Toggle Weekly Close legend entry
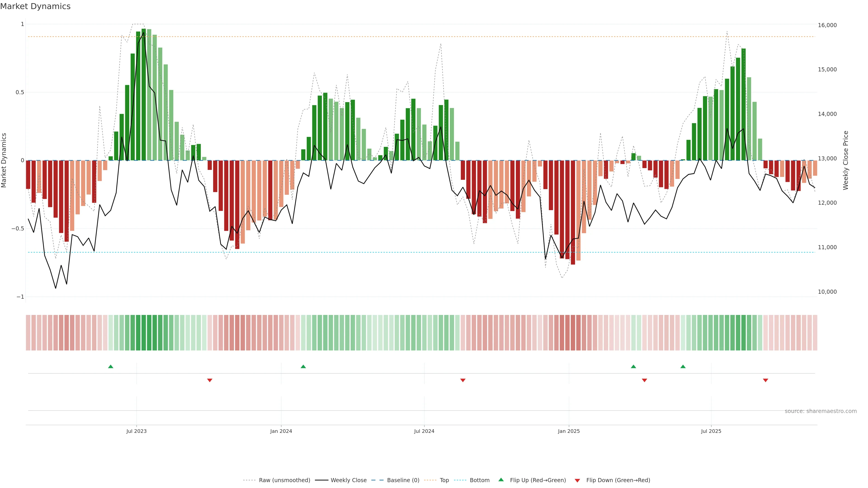The width and height of the screenshot is (868, 488). (x=348, y=480)
